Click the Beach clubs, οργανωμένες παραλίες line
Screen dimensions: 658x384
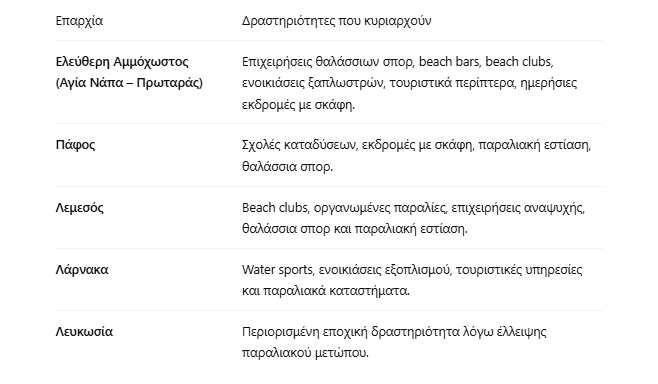coord(413,208)
